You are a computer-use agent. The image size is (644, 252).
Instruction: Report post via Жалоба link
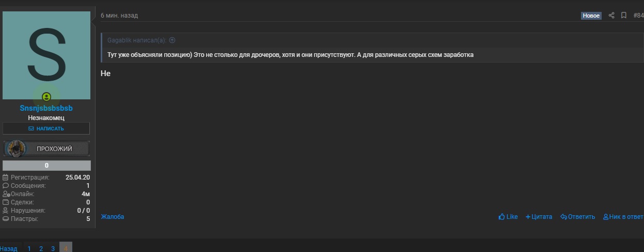point(112,217)
